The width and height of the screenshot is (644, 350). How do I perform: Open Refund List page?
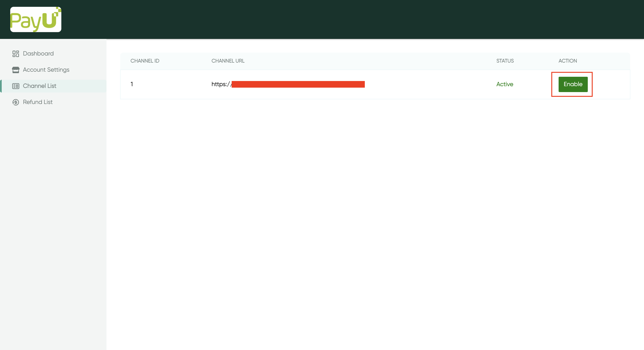[x=37, y=102]
